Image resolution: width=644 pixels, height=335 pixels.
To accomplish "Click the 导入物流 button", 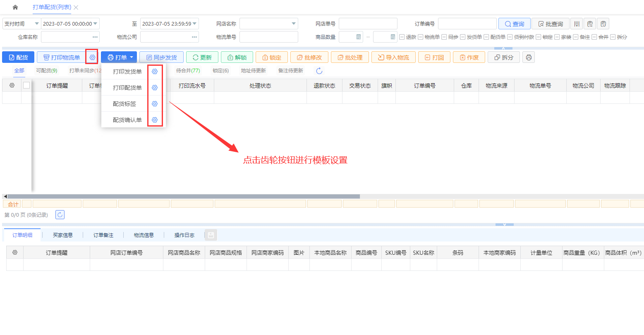I will point(393,57).
